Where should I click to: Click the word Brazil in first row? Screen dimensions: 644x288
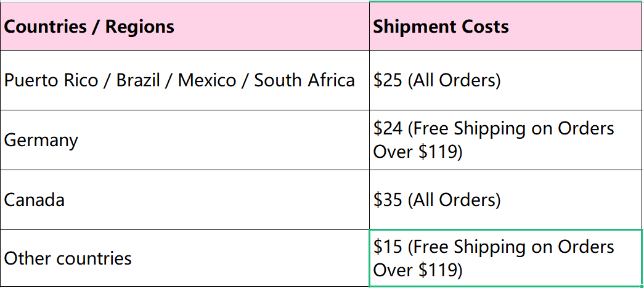point(138,80)
